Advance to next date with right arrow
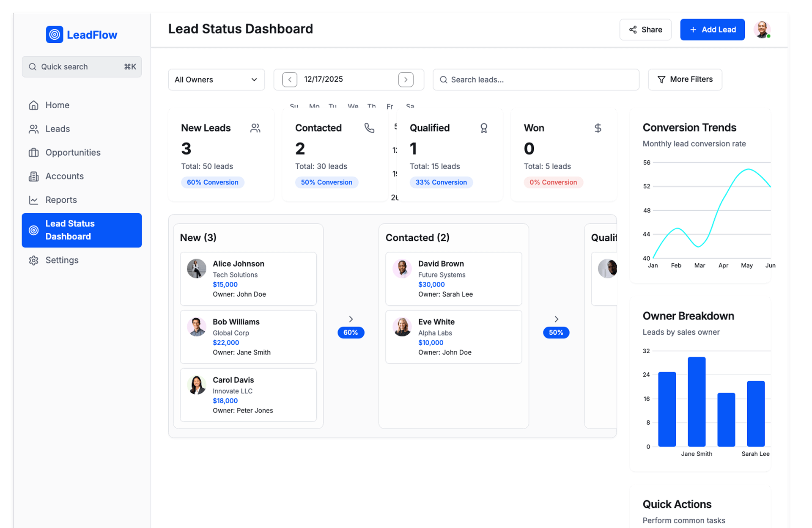 click(406, 80)
